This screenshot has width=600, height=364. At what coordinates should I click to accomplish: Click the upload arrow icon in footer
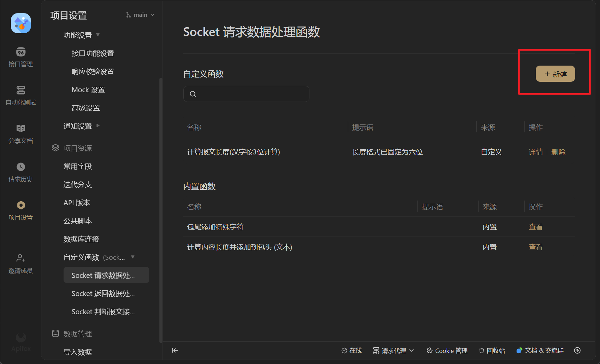click(577, 351)
